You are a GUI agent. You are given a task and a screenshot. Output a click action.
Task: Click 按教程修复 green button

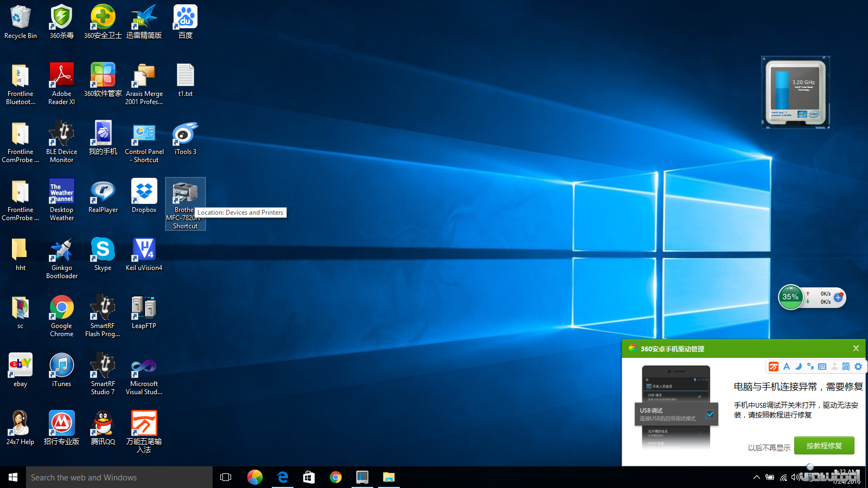click(x=824, y=446)
